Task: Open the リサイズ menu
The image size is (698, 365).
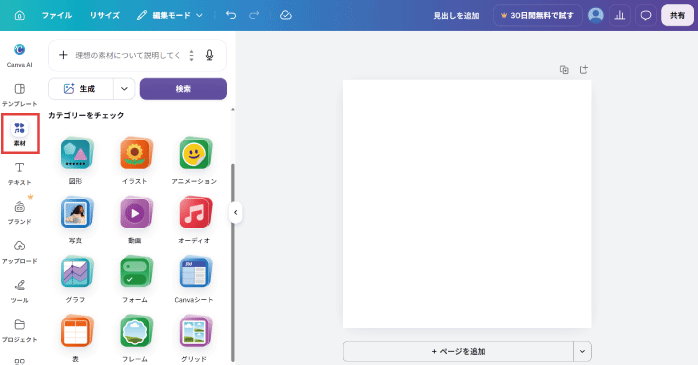Action: point(105,16)
